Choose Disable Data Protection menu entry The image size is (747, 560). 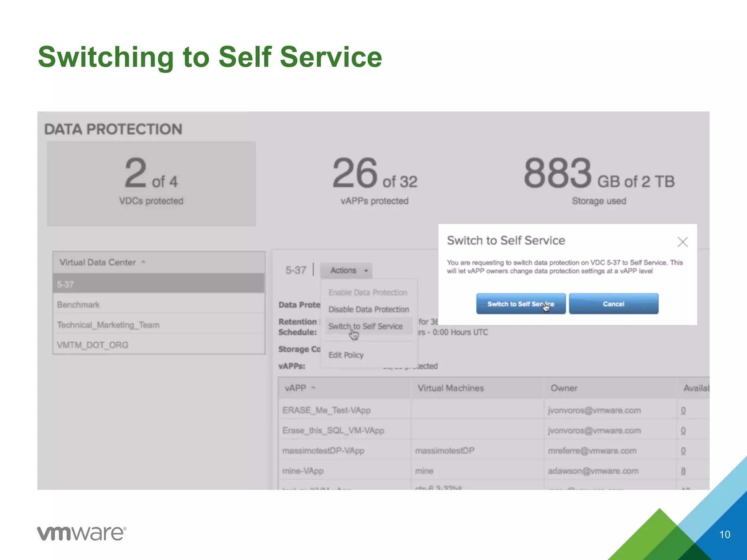(x=368, y=309)
